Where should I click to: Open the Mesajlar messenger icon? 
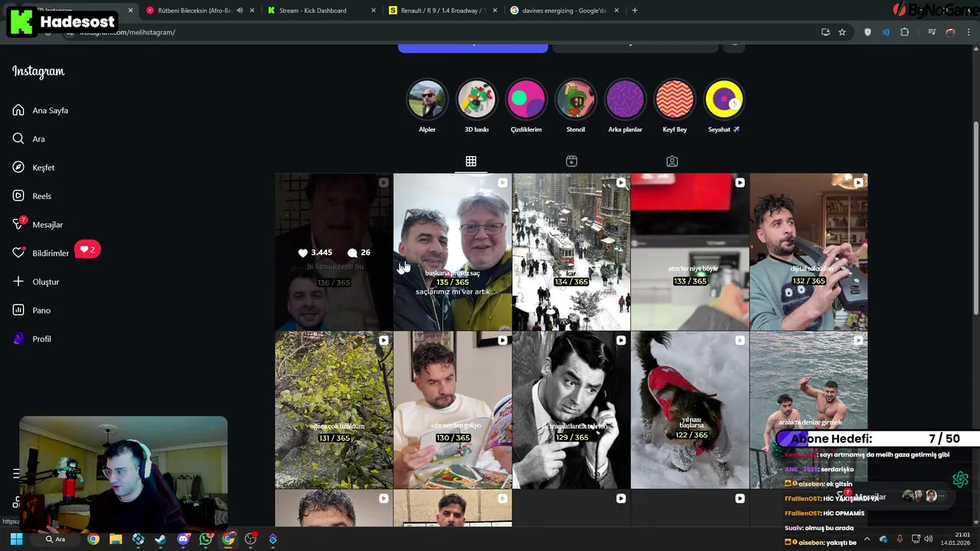pos(18,224)
